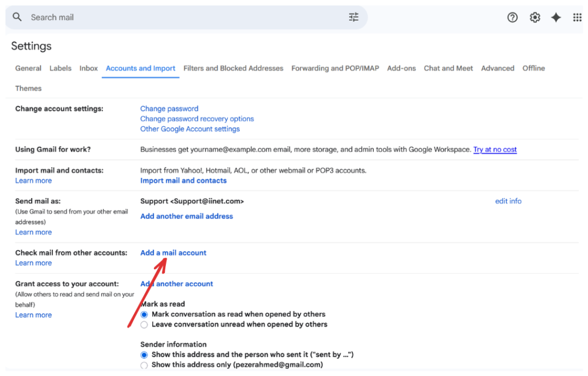Click edit info for Support address
The height and width of the screenshot is (376, 588).
[x=508, y=201]
